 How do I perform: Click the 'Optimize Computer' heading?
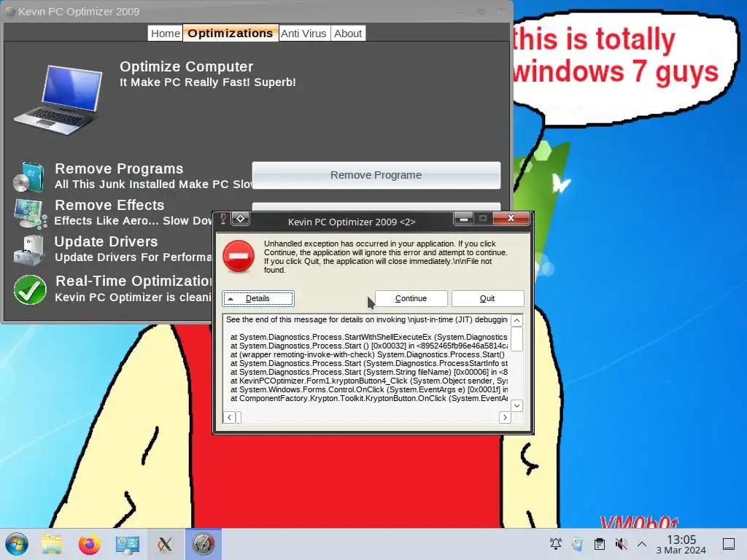[x=186, y=66]
